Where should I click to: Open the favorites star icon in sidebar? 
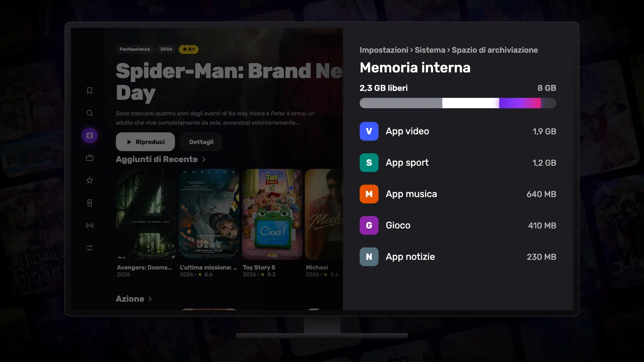[x=90, y=180]
